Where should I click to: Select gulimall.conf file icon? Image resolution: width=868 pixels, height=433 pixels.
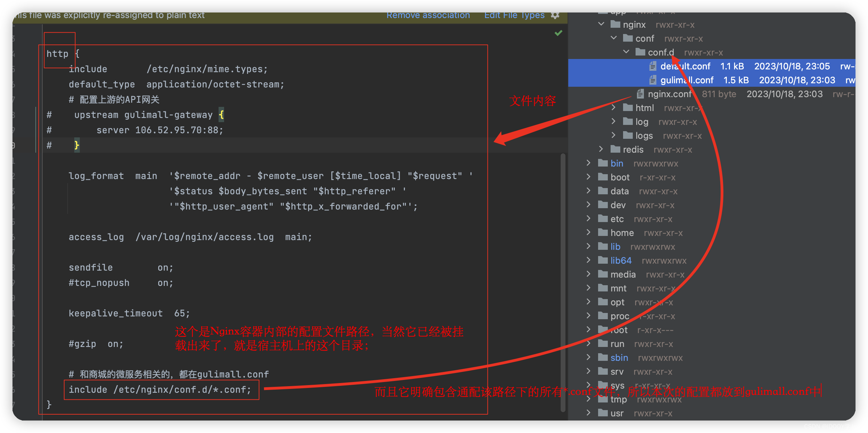[x=653, y=80]
